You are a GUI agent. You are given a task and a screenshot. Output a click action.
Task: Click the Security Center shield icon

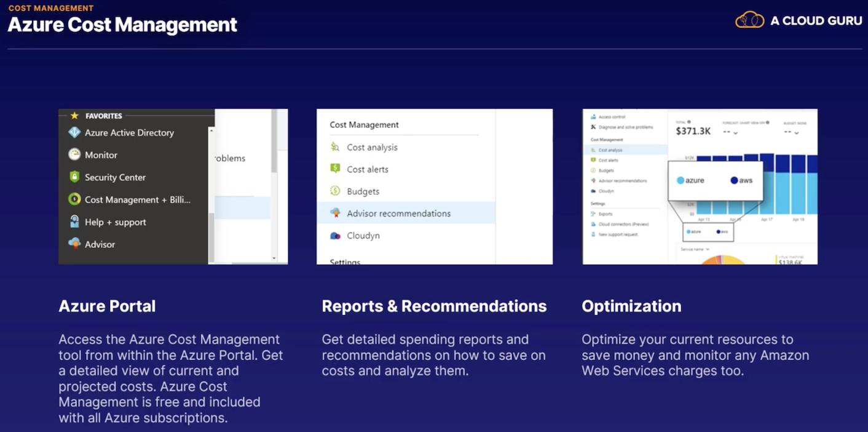click(x=74, y=177)
